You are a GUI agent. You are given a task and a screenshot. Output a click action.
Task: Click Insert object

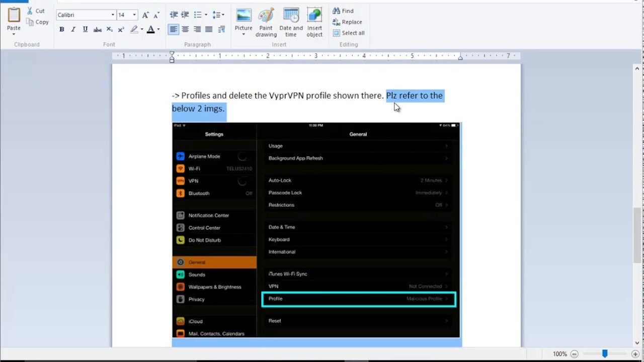314,23
